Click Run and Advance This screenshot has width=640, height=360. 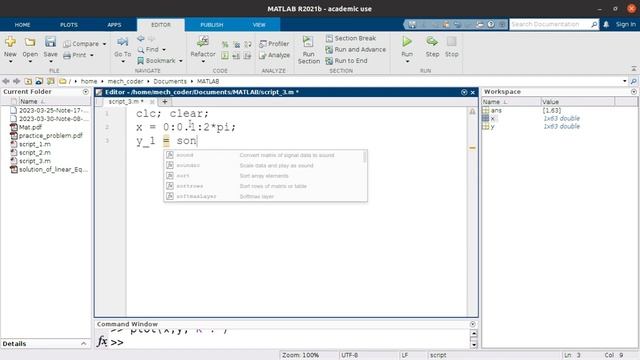pos(356,49)
